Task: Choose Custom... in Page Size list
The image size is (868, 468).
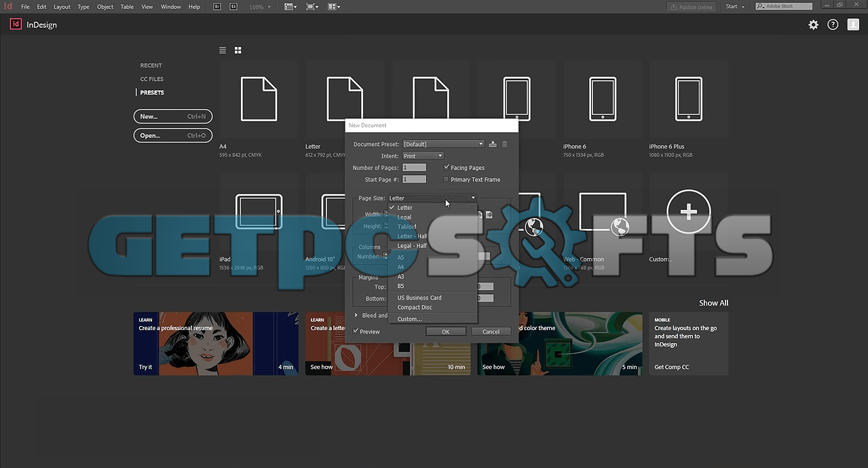Action: 432,319
